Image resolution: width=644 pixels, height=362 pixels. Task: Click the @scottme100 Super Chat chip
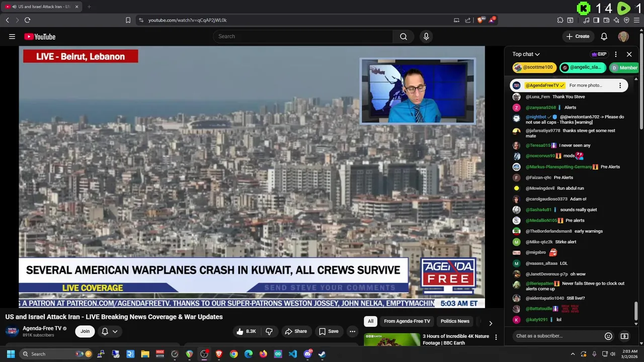534,67
